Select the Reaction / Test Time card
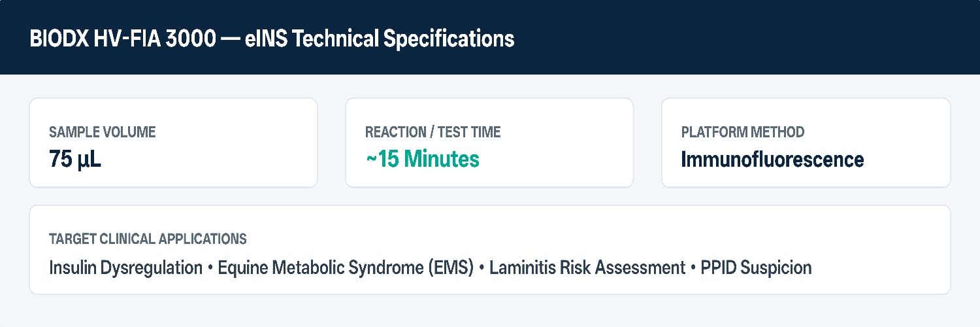Screen dimensions: 980x327 pyautogui.click(x=489, y=143)
